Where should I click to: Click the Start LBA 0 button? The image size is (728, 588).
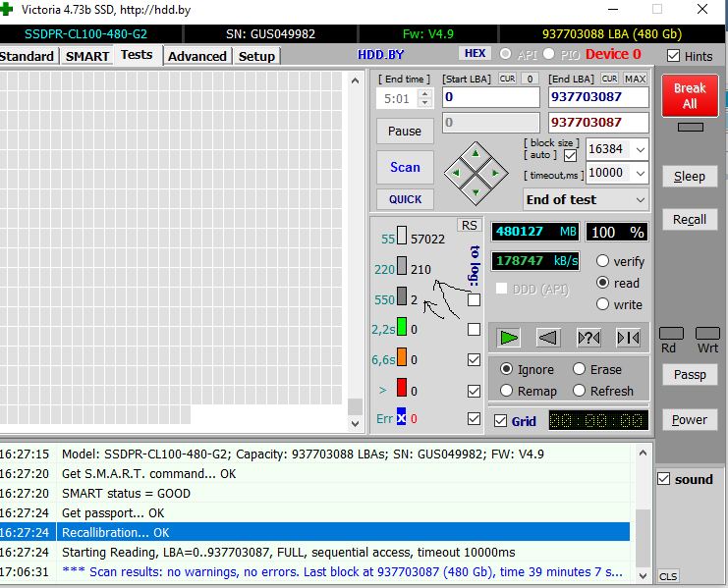pyautogui.click(x=530, y=79)
